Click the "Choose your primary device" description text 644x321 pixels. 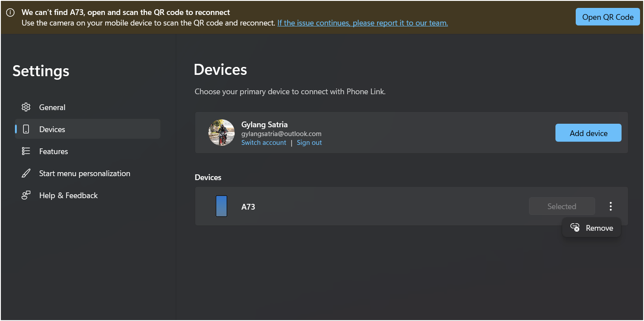290,92
